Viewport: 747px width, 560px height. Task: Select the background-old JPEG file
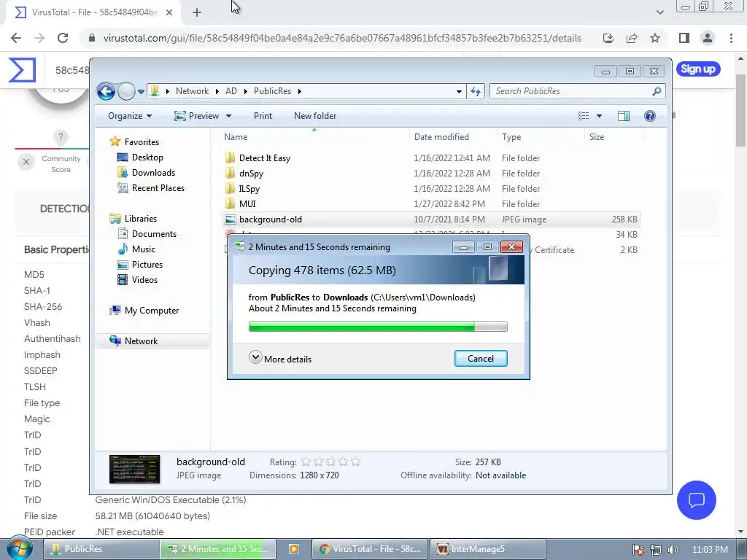431,219
